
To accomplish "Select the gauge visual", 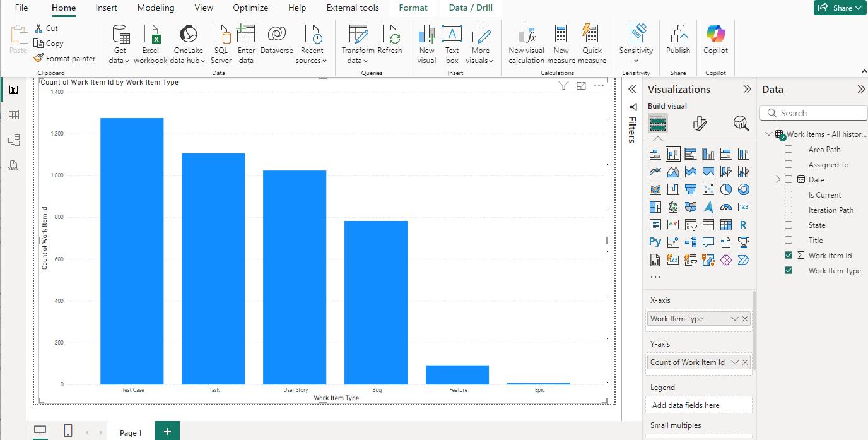I will click(x=726, y=206).
